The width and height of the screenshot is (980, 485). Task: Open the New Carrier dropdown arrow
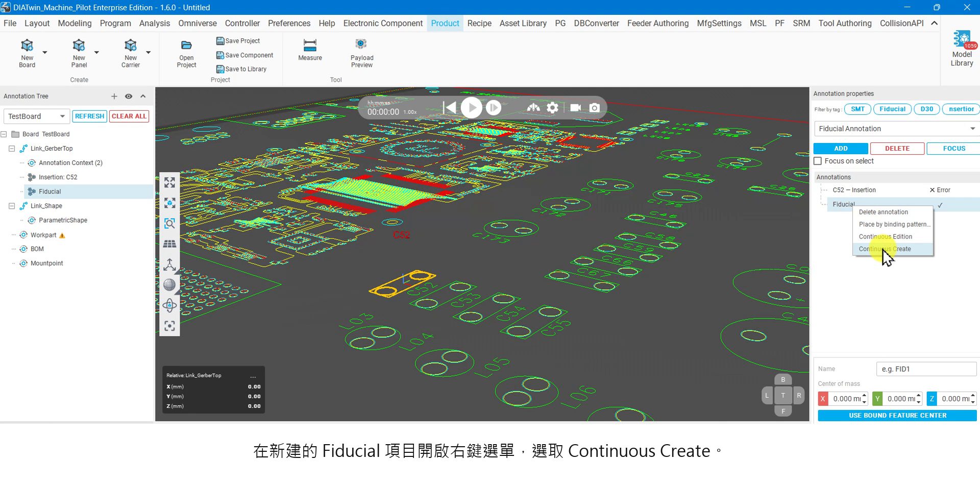[x=149, y=52]
